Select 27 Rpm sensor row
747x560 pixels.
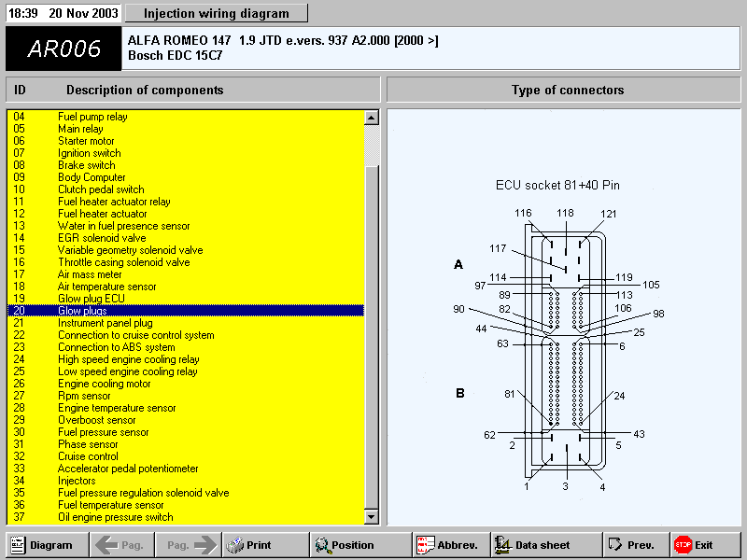click(x=186, y=396)
